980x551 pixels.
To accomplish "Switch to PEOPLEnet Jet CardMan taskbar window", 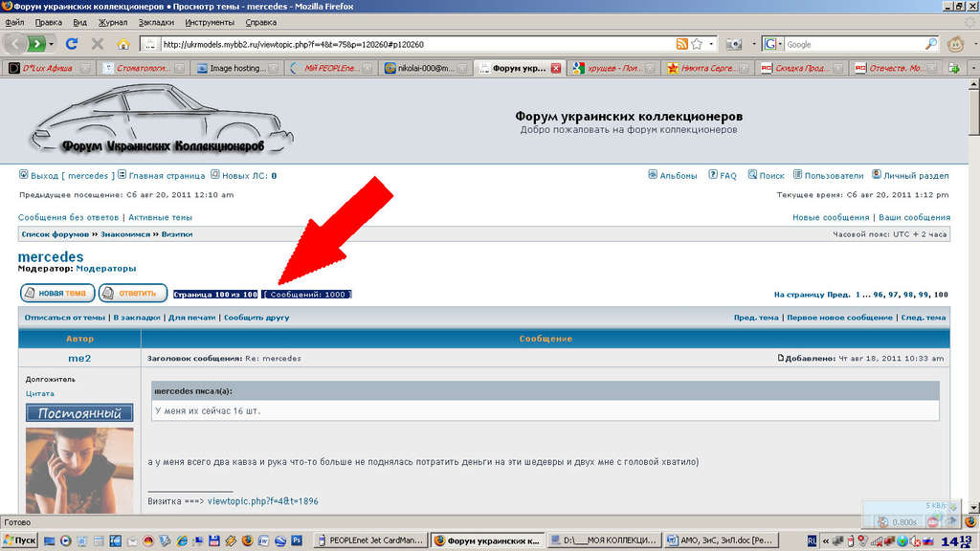I will point(370,540).
